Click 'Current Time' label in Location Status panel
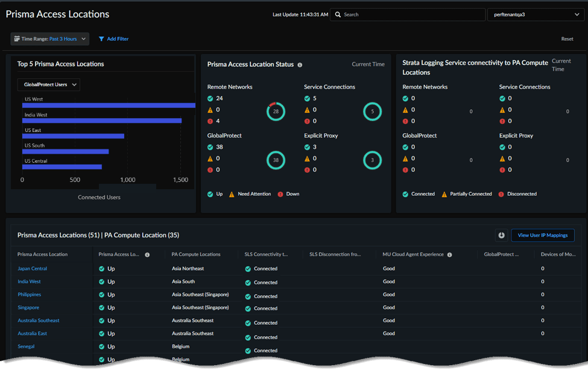Image resolution: width=588 pixels, height=370 pixels. click(368, 64)
